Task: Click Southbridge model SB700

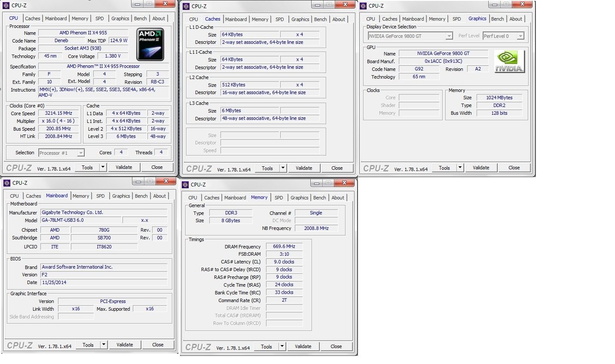Action: (104, 238)
